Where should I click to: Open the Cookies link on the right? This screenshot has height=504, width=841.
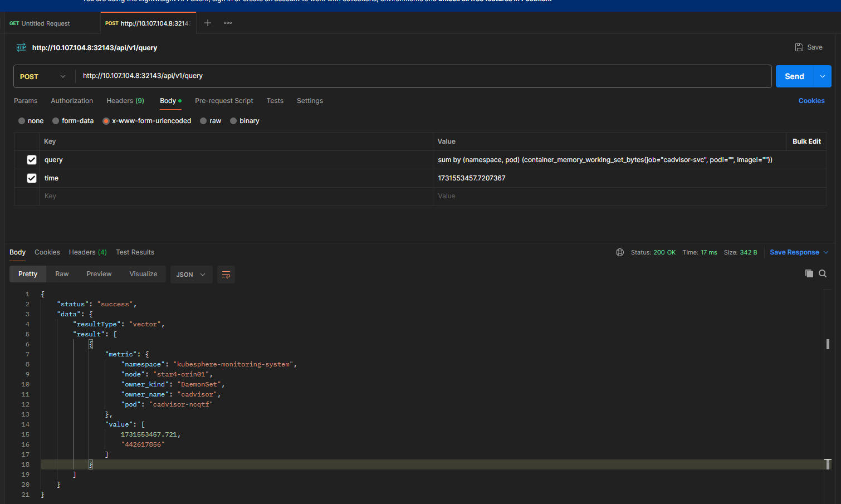811,101
